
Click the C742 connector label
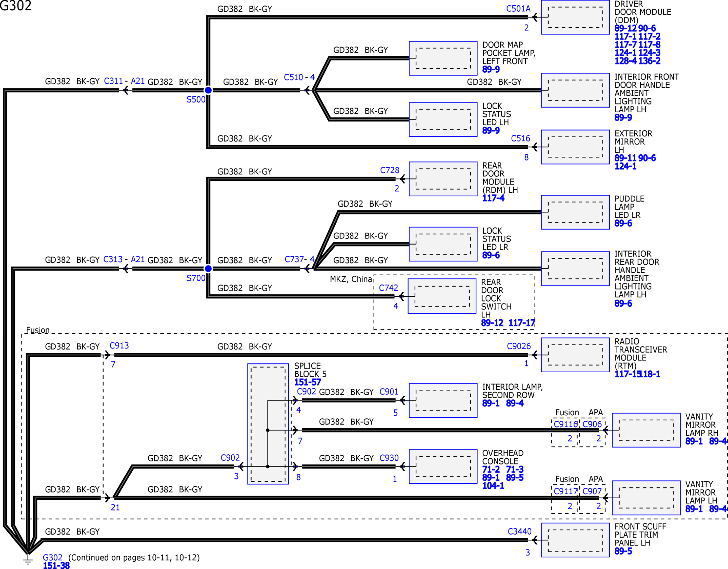pyautogui.click(x=389, y=288)
